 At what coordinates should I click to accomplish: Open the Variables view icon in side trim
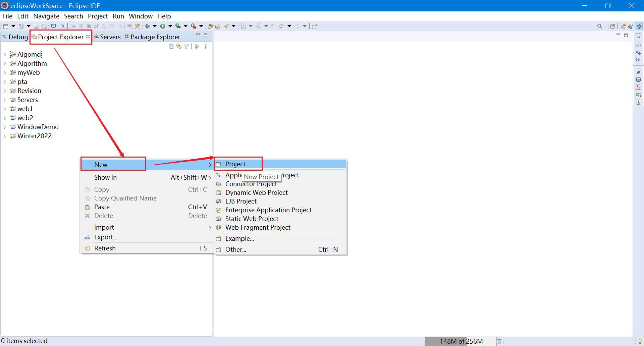click(638, 45)
